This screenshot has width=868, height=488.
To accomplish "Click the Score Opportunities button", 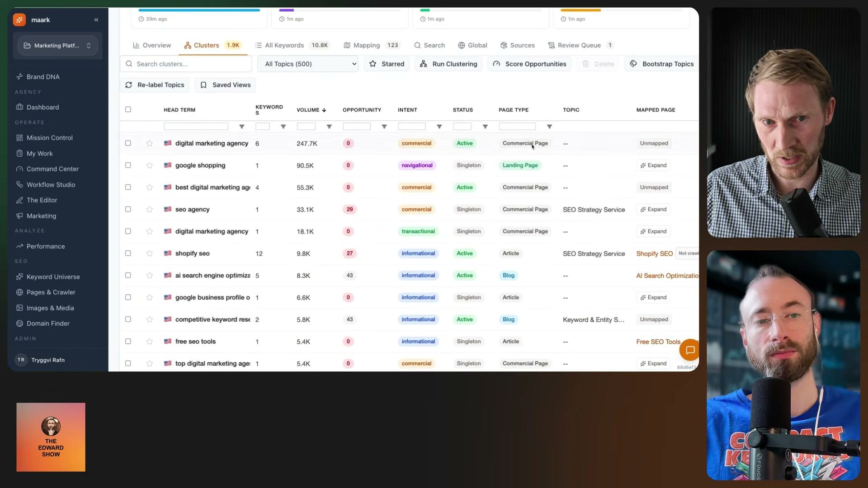I will click(529, 64).
